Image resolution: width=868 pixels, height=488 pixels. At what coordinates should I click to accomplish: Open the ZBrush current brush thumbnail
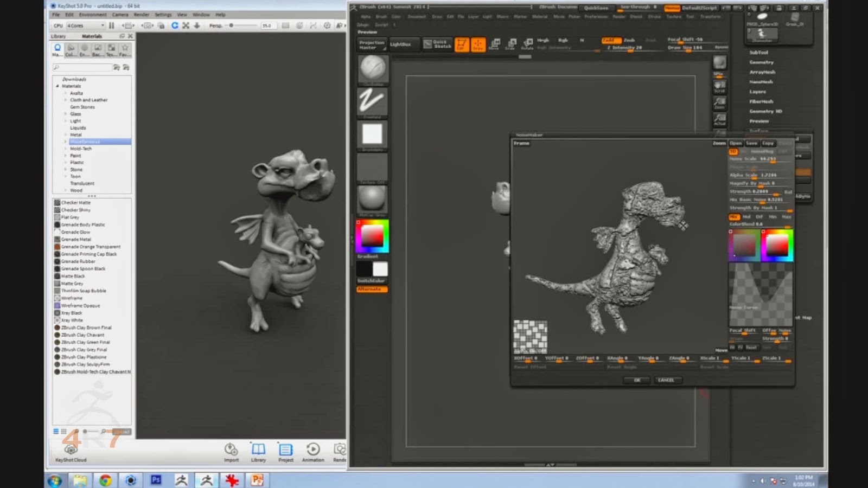pyautogui.click(x=373, y=69)
